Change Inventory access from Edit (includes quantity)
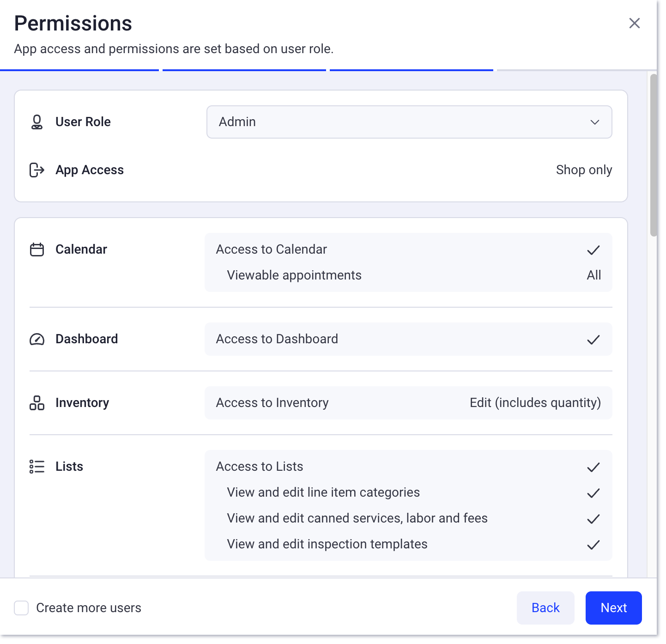This screenshot has width=666, height=644. click(x=535, y=403)
